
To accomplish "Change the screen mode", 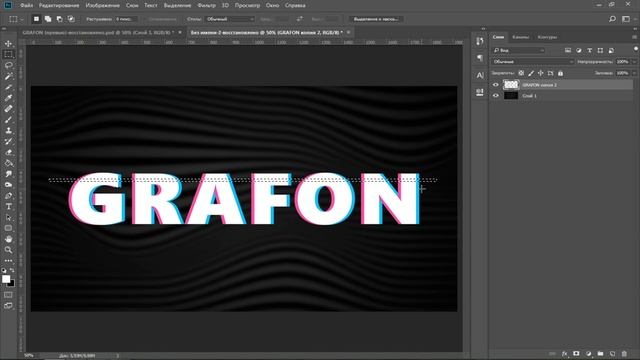I will [x=8, y=306].
